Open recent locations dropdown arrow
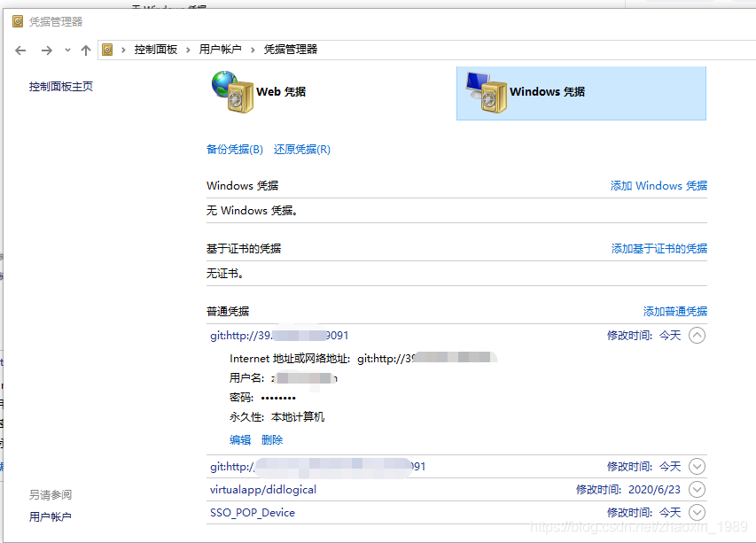 (x=67, y=50)
